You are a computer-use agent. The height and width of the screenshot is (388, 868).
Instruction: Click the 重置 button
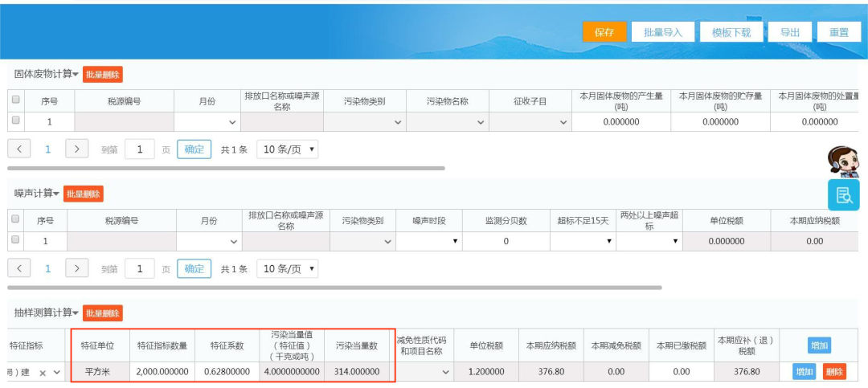(838, 32)
